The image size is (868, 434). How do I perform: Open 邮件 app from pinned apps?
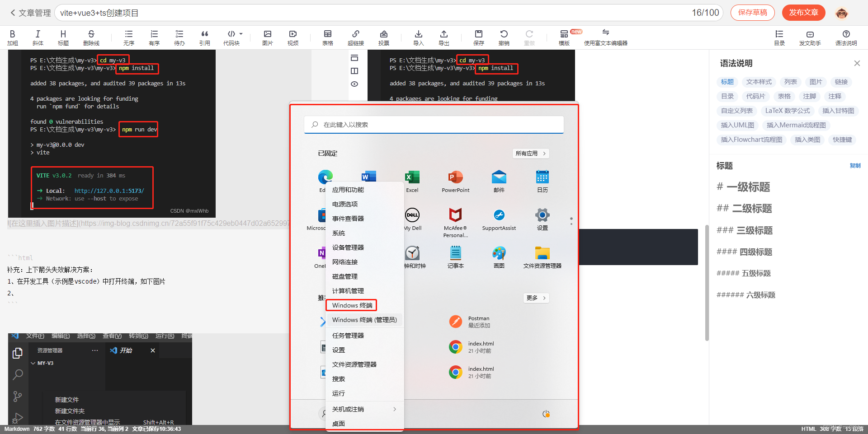tap(499, 182)
